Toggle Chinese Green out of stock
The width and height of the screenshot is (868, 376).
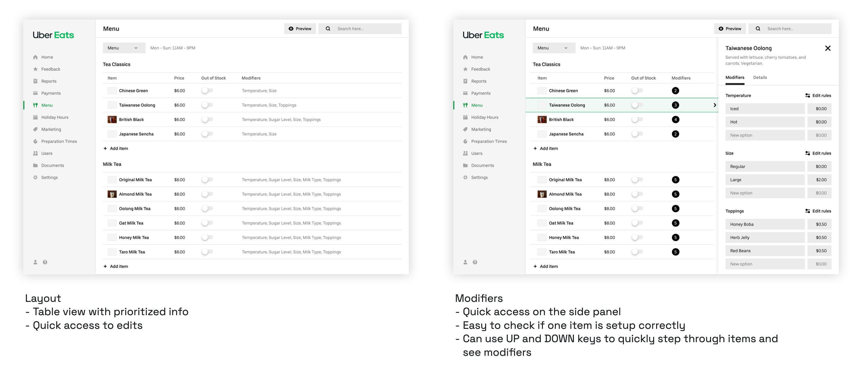click(x=207, y=90)
